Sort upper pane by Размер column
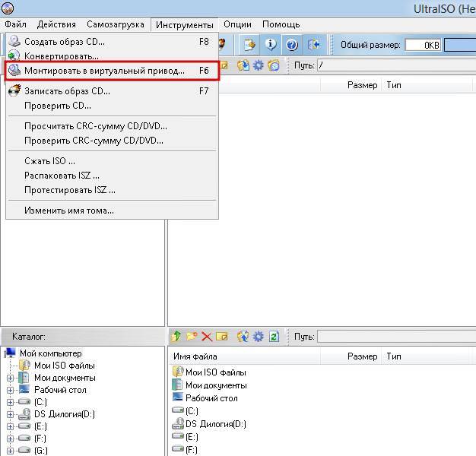Image resolution: width=476 pixels, height=456 pixels. (351, 85)
